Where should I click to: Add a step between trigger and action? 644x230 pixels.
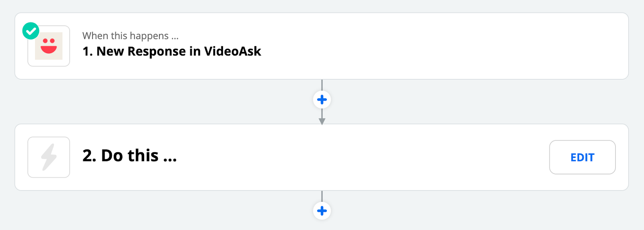(x=322, y=99)
